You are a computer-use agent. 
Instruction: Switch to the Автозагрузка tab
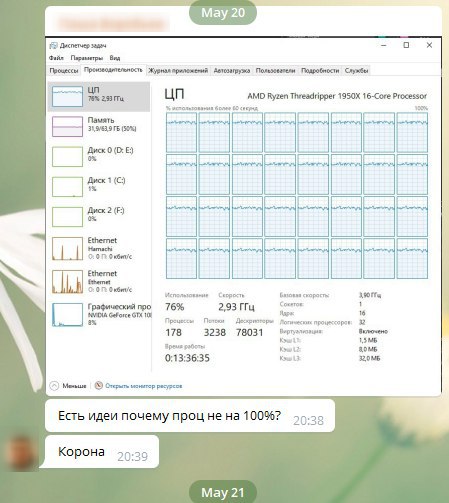[232, 70]
